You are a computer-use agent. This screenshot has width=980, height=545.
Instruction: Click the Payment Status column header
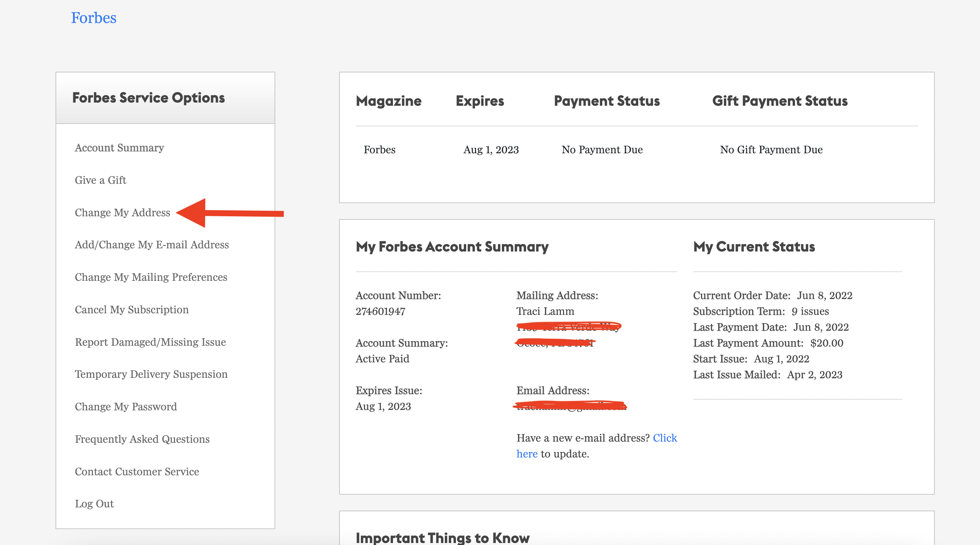point(606,101)
